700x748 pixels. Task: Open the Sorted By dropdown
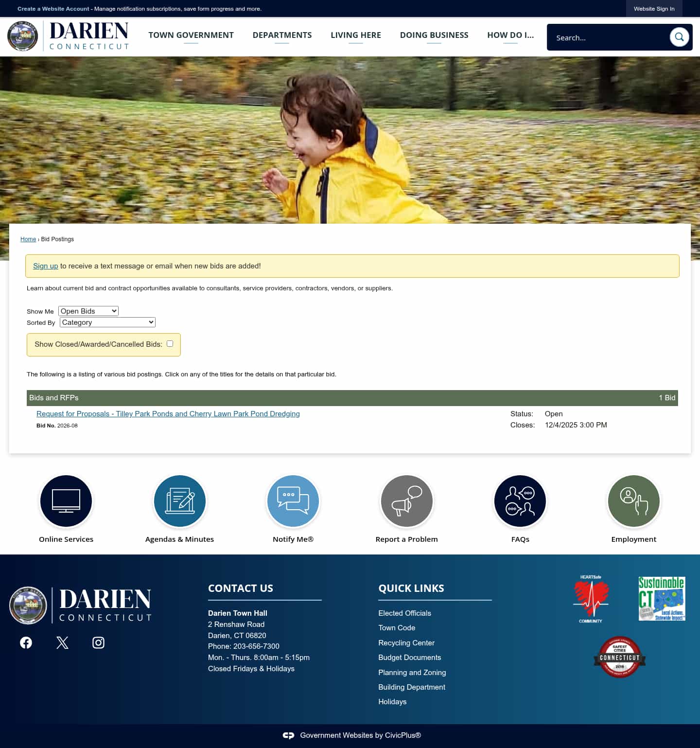coord(107,322)
